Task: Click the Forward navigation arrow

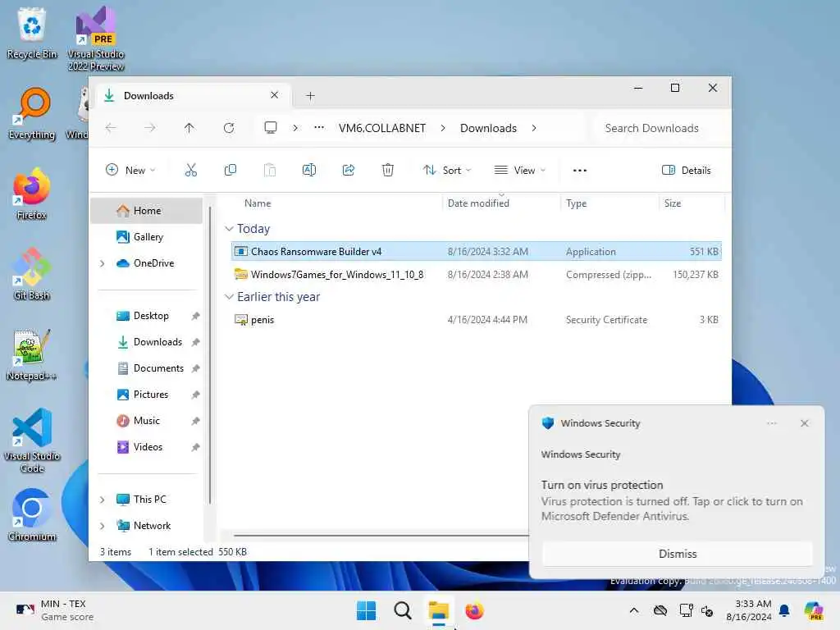Action: pos(150,128)
